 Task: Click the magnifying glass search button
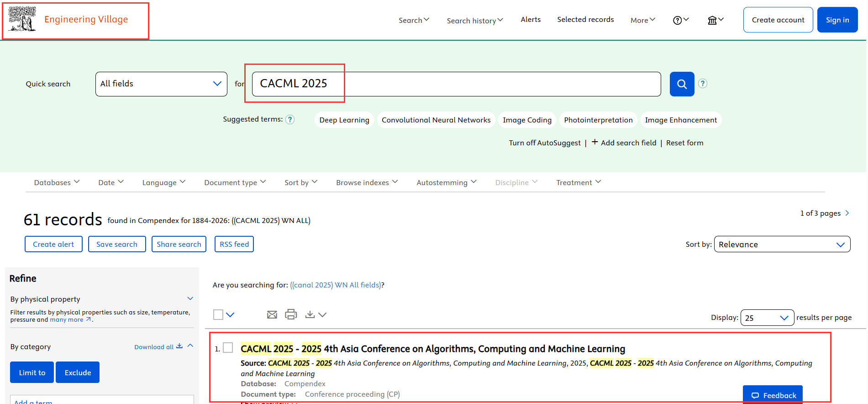click(681, 84)
